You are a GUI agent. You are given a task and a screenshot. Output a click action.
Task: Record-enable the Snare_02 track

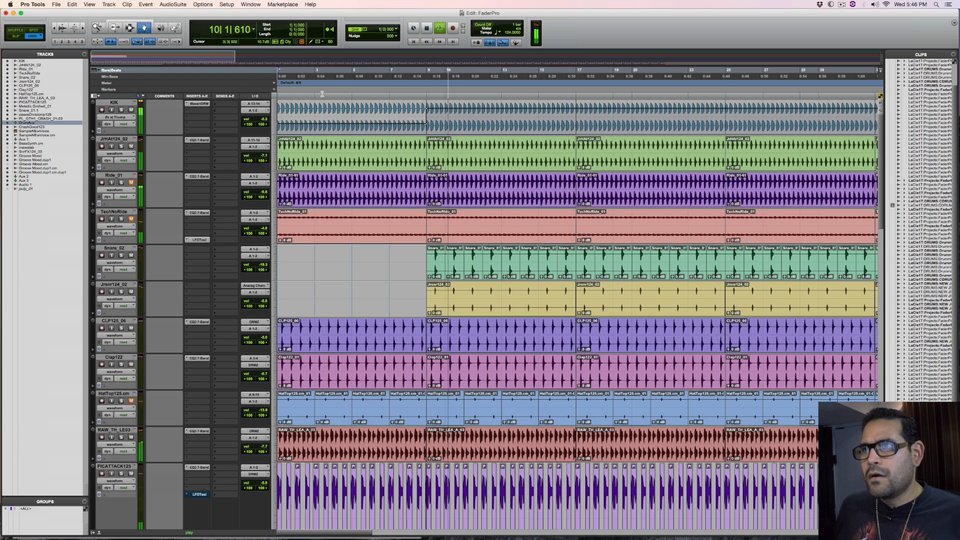[102, 255]
